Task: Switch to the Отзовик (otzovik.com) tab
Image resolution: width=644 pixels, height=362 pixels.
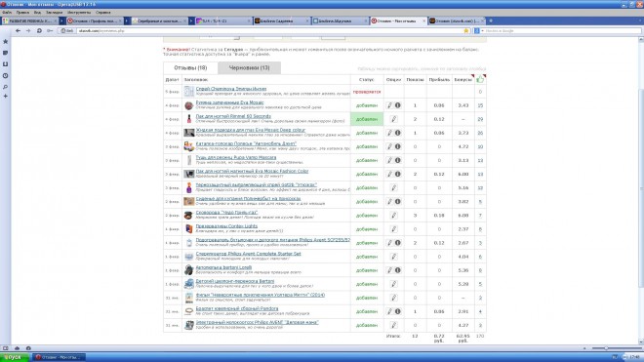Action: click(x=456, y=20)
